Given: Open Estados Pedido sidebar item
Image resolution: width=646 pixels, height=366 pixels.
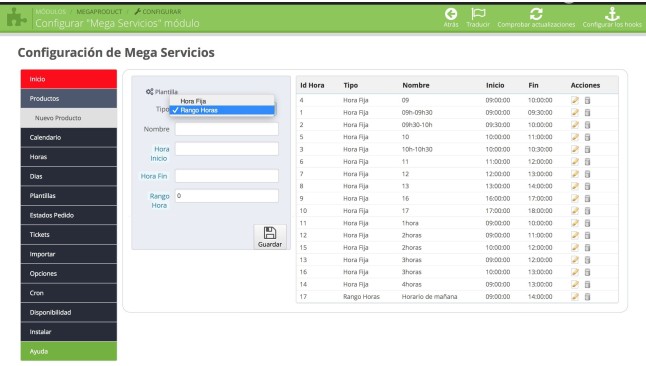Looking at the screenshot, I should tap(69, 215).
